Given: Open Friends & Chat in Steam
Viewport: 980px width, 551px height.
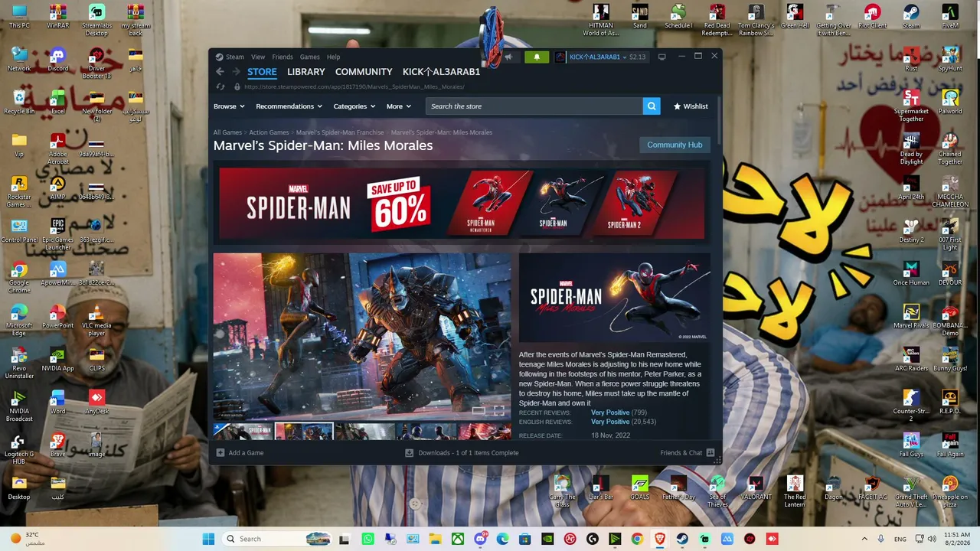Looking at the screenshot, I should (x=687, y=453).
